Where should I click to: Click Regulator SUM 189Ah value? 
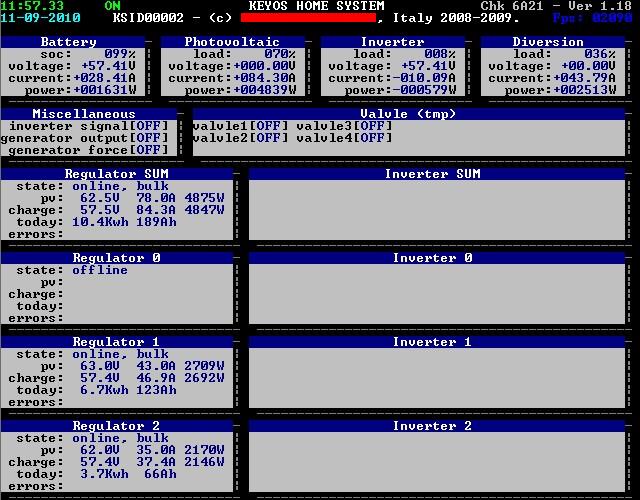tap(156, 222)
